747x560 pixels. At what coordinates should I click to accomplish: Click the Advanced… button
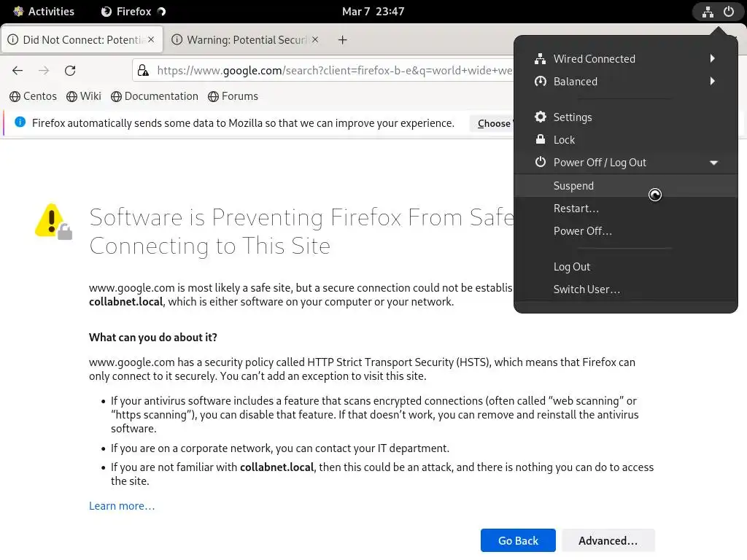tap(608, 540)
